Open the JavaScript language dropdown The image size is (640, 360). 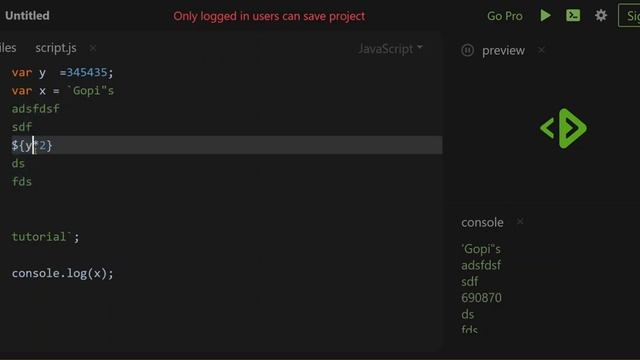point(390,49)
